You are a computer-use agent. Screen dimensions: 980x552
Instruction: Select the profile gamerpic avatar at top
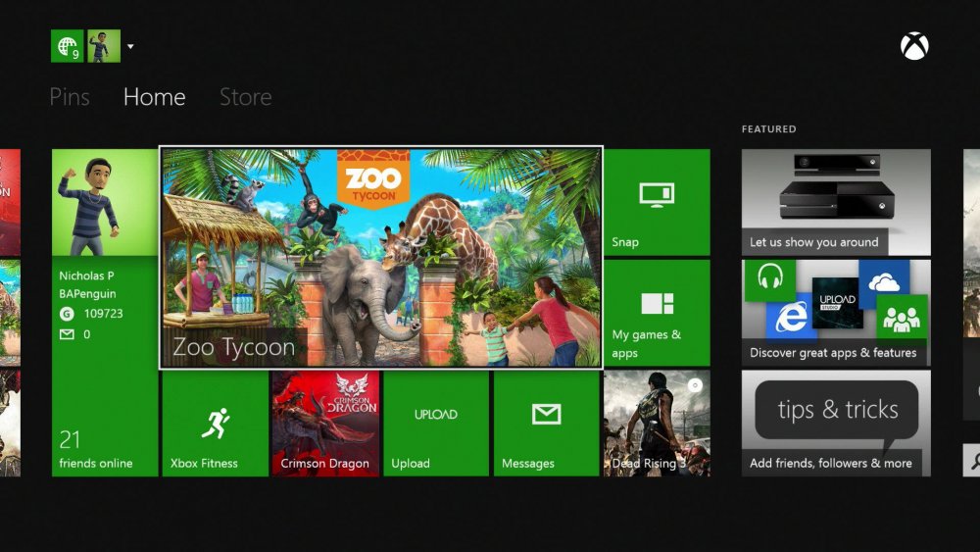104,46
